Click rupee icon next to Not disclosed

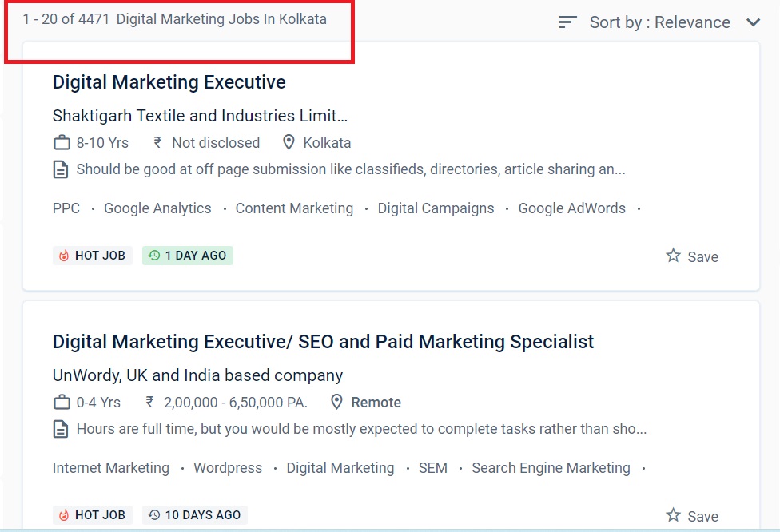coord(157,143)
